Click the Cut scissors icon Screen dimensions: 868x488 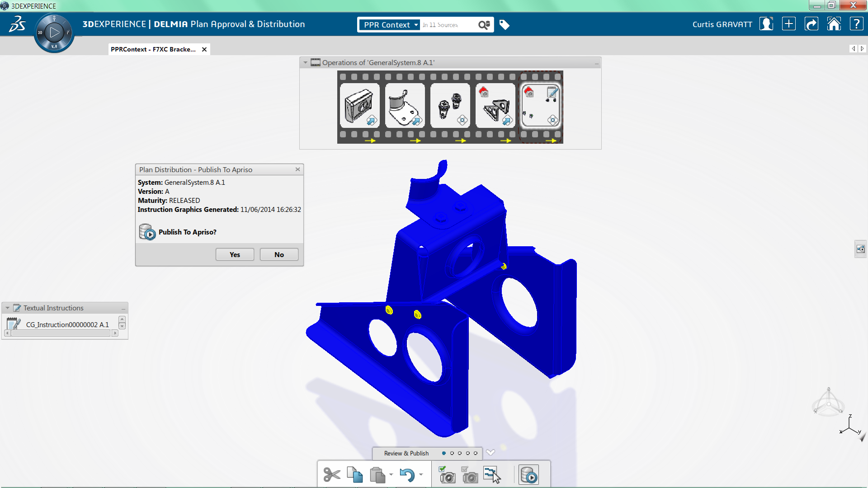tap(332, 475)
